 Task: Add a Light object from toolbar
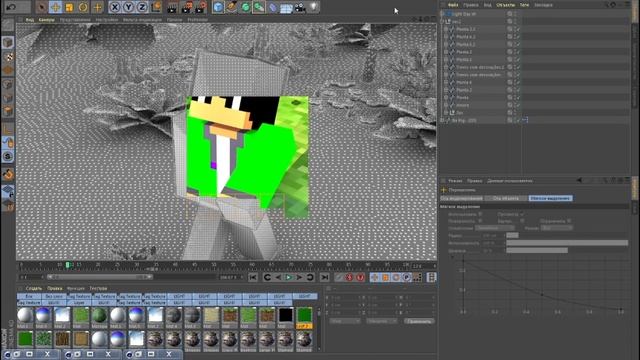pyautogui.click(x=313, y=7)
